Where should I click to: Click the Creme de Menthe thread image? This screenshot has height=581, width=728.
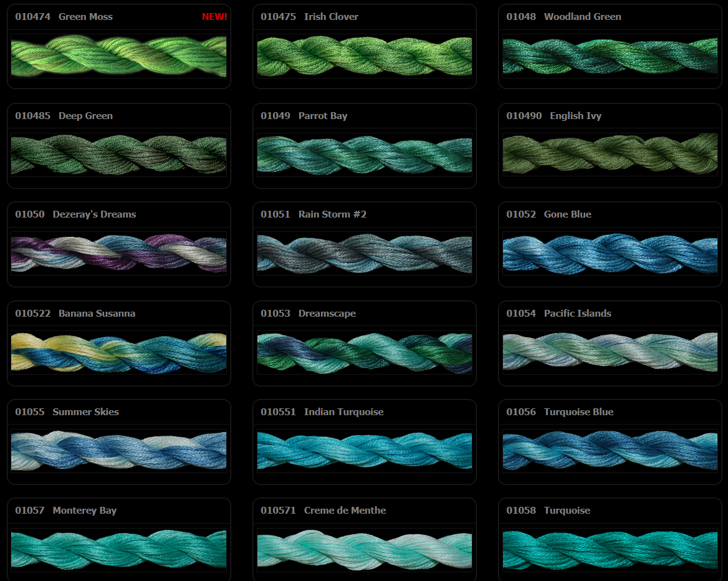pos(364,549)
